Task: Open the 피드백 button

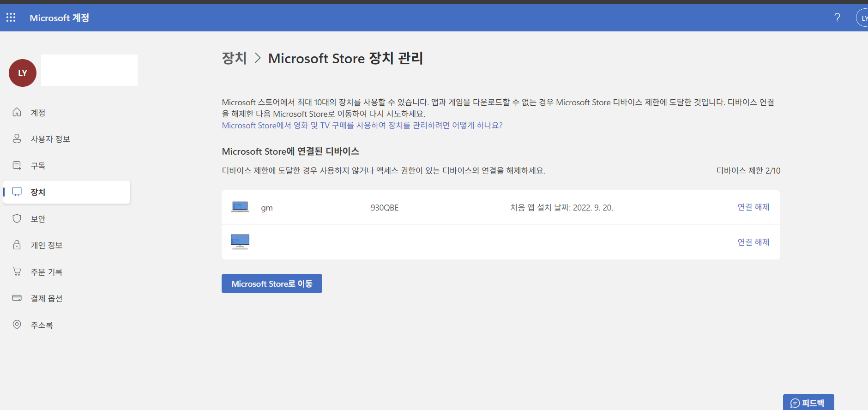Action: pyautogui.click(x=808, y=403)
